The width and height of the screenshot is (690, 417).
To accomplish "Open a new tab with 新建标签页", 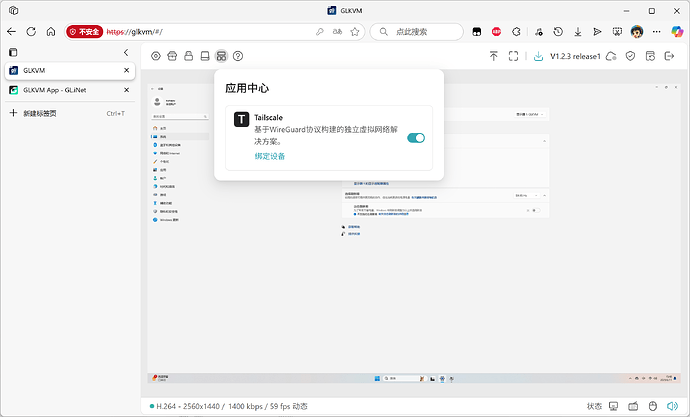I will 54,113.
